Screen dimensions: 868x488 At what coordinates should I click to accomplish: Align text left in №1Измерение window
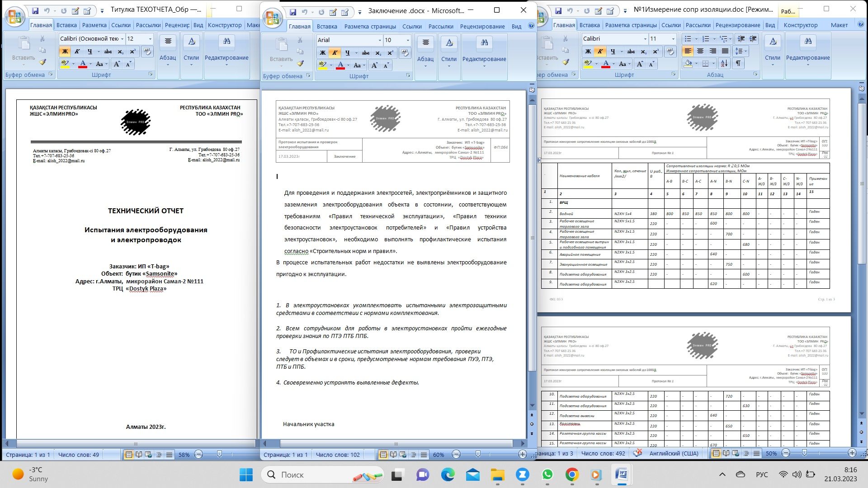(x=688, y=51)
